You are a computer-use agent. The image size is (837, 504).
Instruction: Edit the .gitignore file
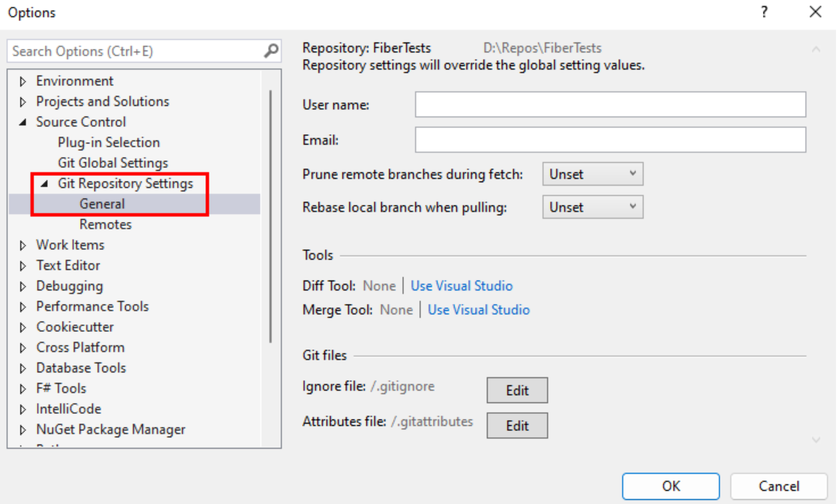(x=516, y=390)
